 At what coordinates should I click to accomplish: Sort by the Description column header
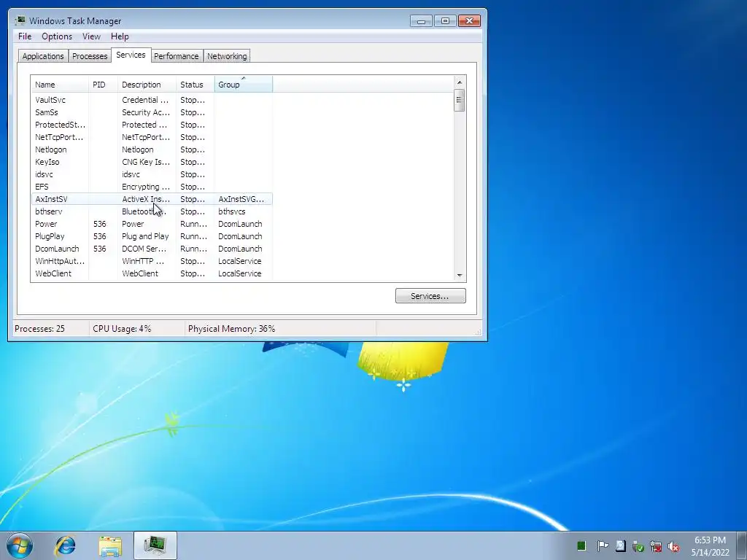pos(147,85)
